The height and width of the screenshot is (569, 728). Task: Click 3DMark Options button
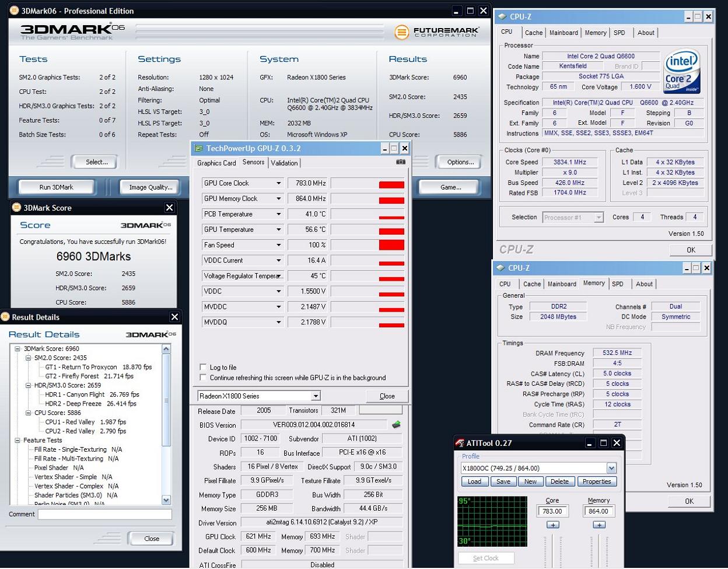coord(460,162)
